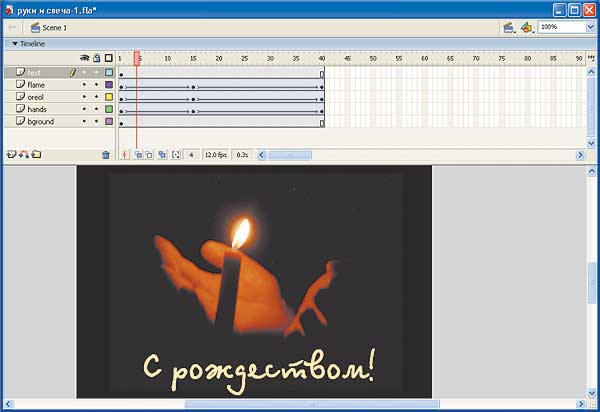Click eye icon to hide all layers
Image resolution: width=600 pixels, height=412 pixels.
tap(84, 59)
